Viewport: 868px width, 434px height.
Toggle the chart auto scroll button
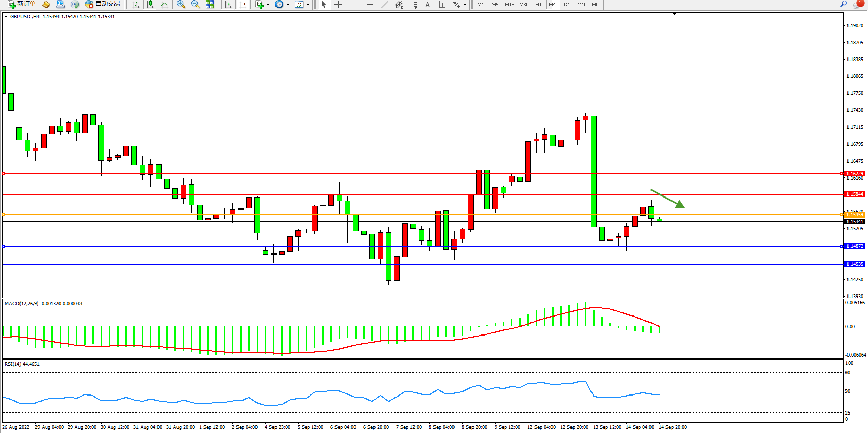click(228, 5)
